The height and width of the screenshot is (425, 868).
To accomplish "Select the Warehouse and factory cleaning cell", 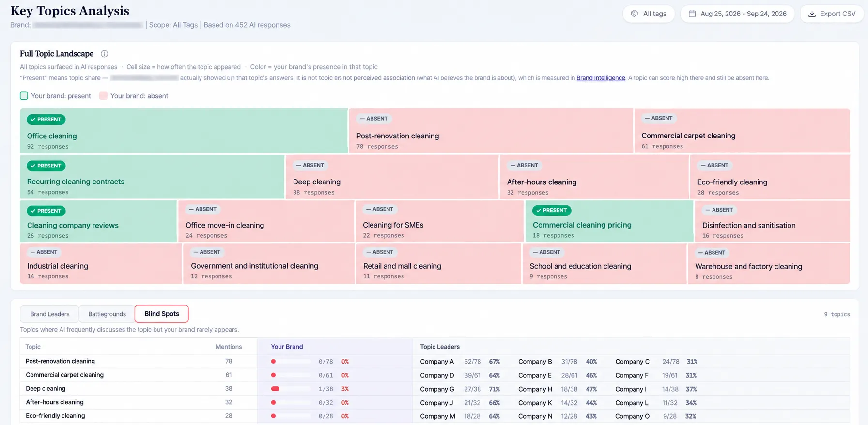I will click(x=769, y=263).
